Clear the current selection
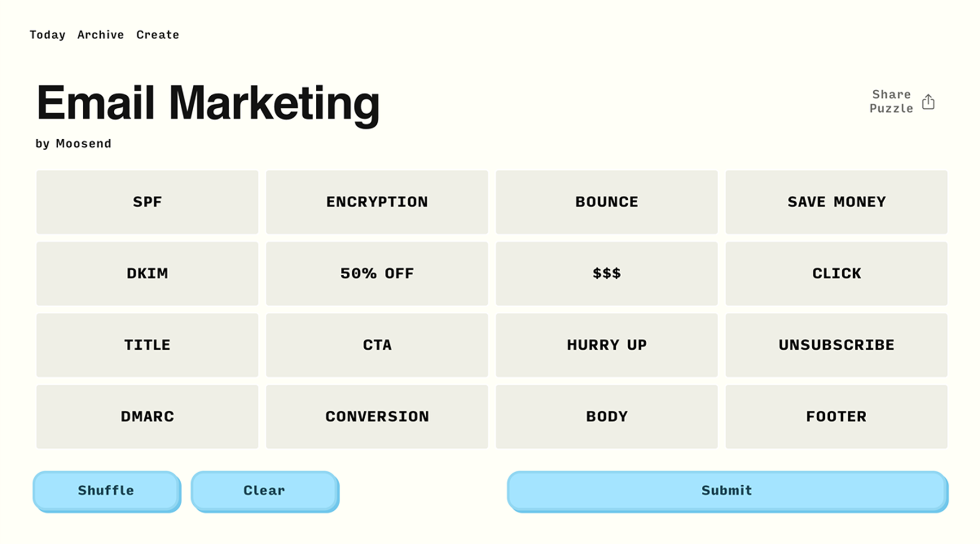 (x=265, y=491)
